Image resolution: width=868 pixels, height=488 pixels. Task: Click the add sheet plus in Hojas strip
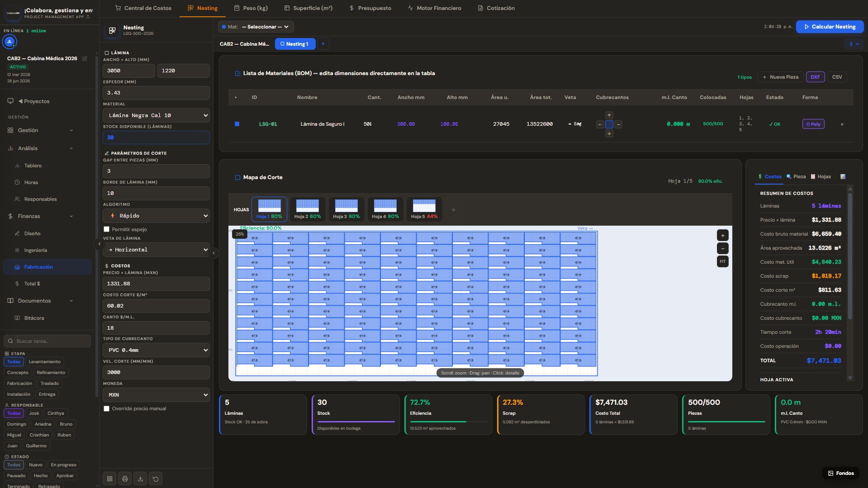[453, 210]
